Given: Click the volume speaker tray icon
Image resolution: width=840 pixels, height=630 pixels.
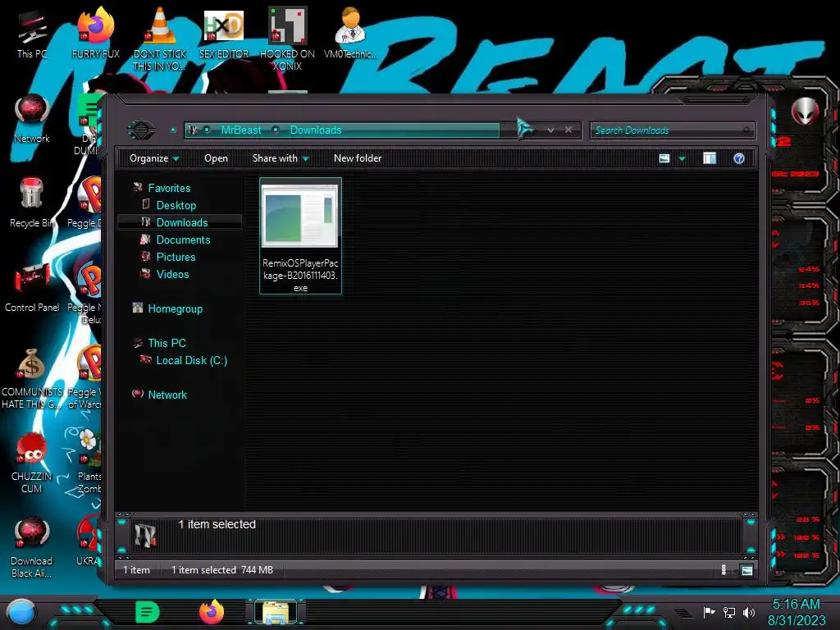Looking at the screenshot, I should (x=749, y=612).
